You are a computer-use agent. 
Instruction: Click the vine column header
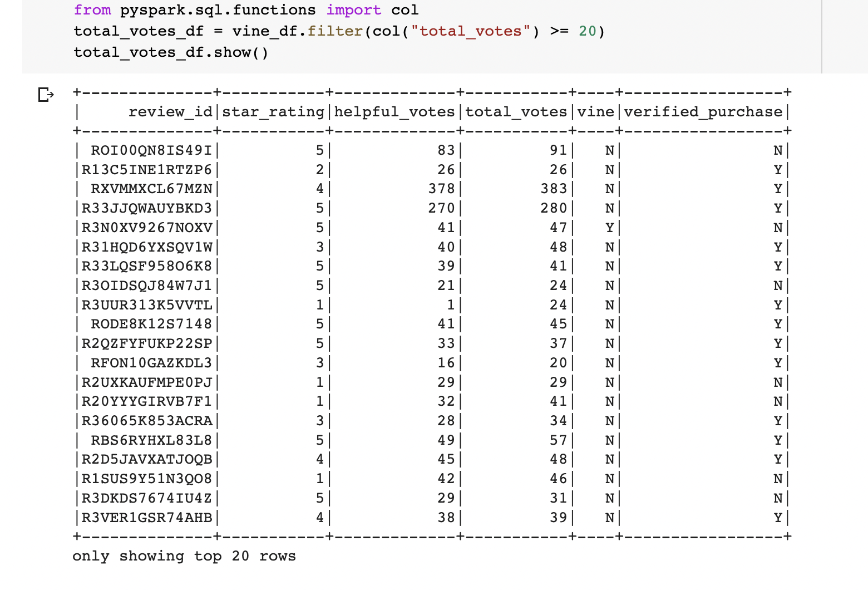pos(596,112)
